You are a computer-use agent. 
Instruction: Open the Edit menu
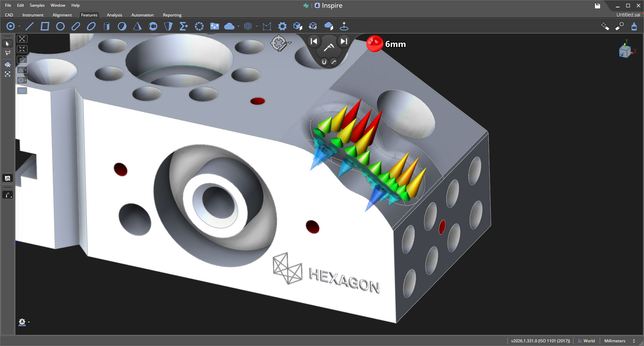point(20,5)
